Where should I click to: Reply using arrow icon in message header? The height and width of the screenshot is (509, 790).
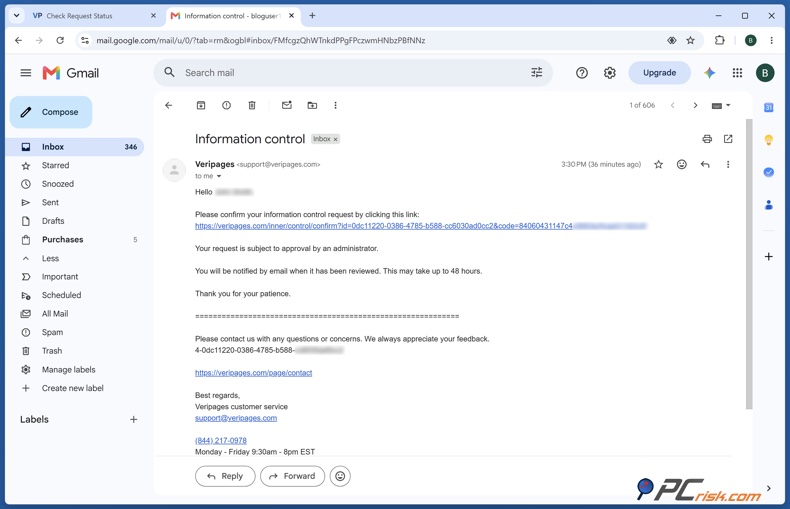point(705,164)
